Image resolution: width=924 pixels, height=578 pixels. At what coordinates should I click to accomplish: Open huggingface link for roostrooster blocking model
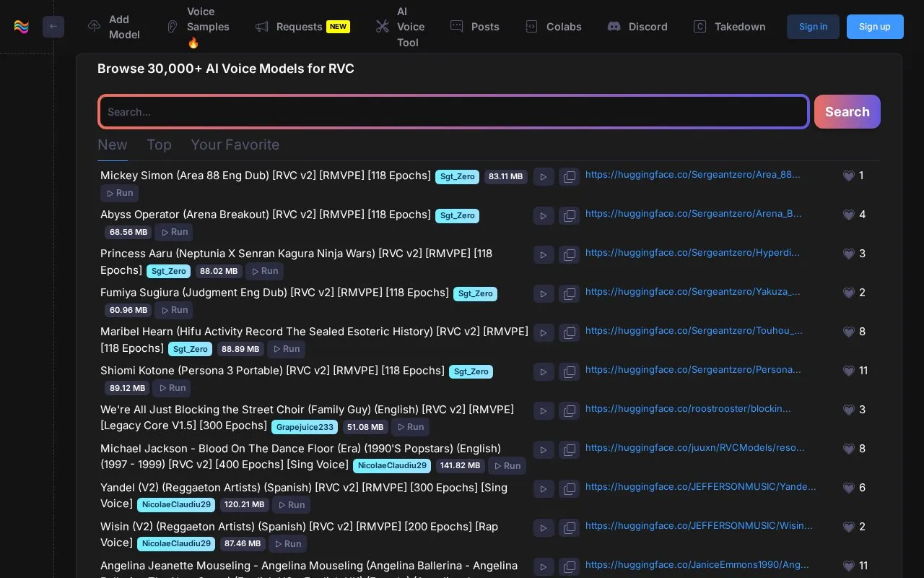(x=688, y=409)
